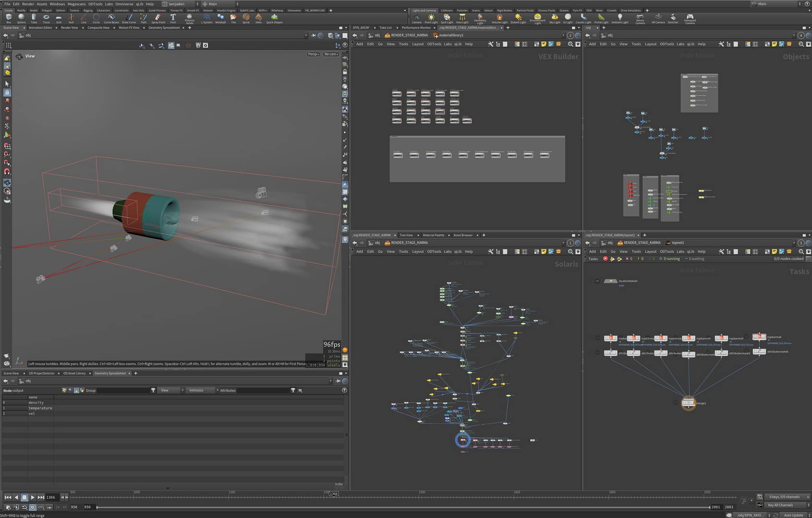Click the Spray Paint shelf tool
Image resolution: width=812 pixels, height=518 pixels.
158,18
